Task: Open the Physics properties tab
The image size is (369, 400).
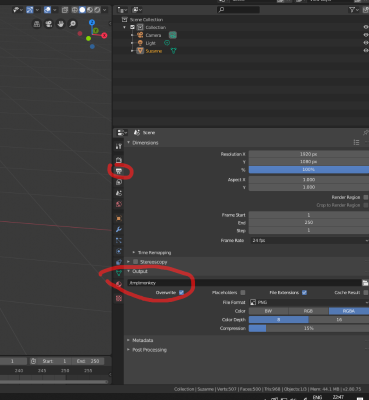Action: [x=119, y=251]
